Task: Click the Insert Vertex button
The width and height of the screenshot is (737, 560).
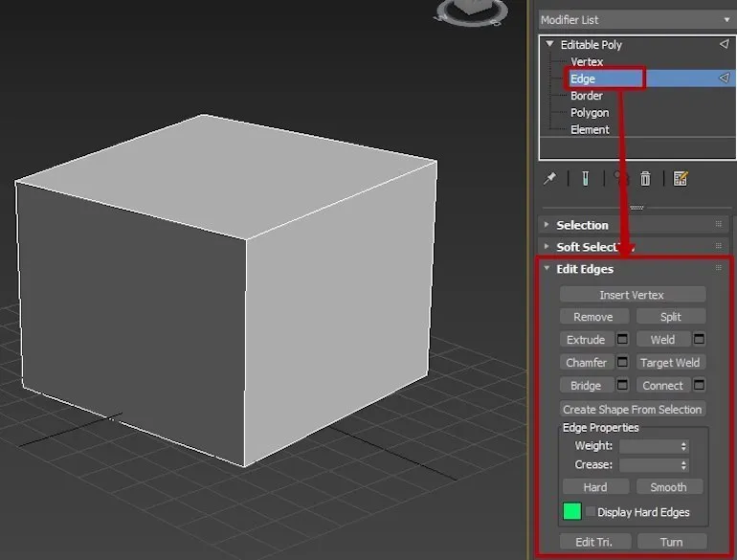Action: click(x=632, y=295)
